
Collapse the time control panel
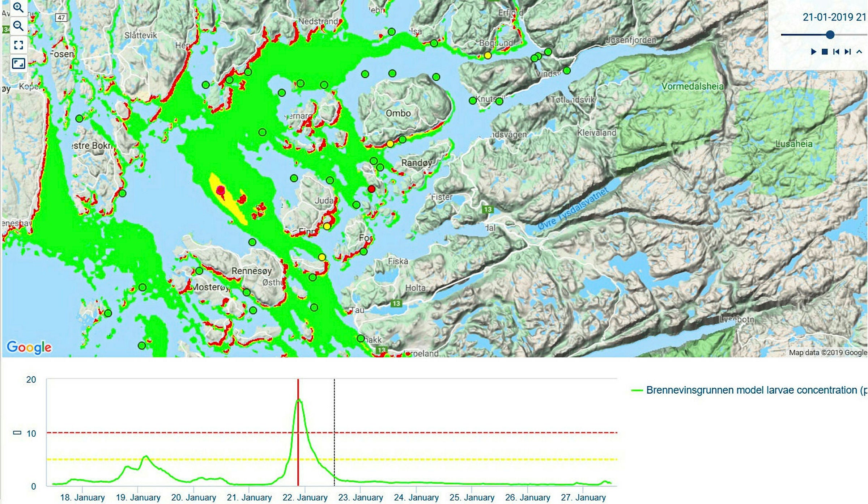859,52
